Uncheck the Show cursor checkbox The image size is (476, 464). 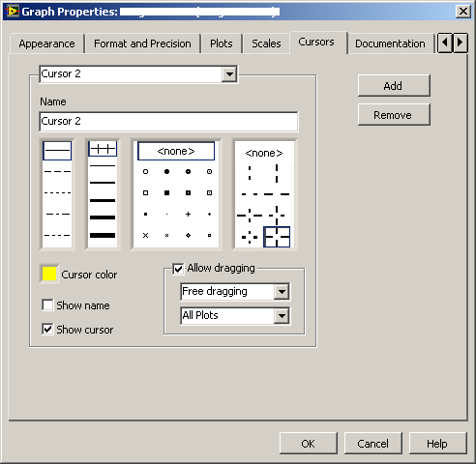click(47, 329)
